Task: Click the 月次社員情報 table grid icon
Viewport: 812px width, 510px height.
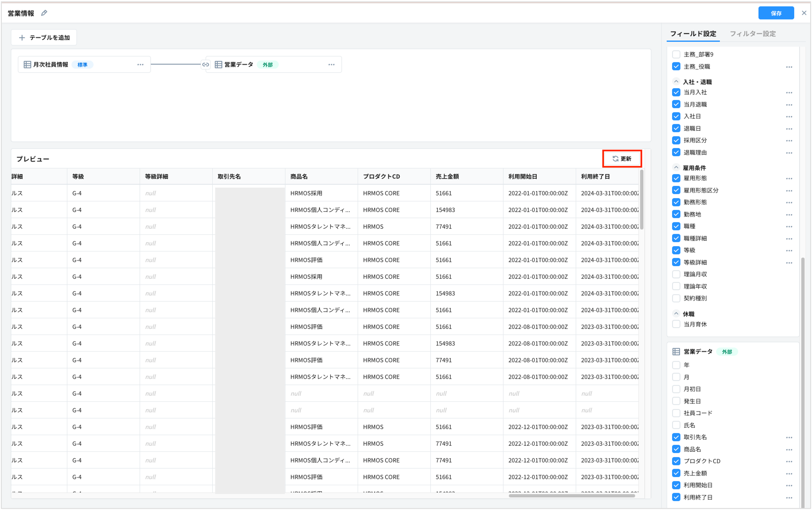Action: [x=27, y=65]
